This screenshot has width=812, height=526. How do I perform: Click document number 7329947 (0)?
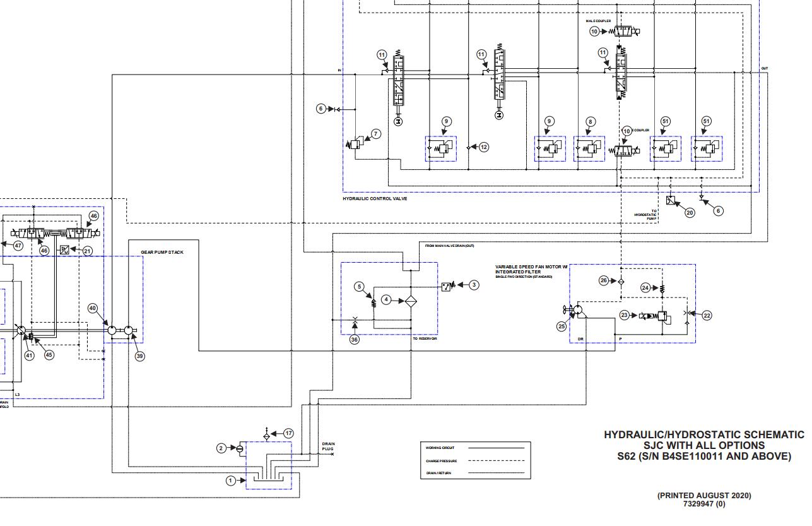click(x=704, y=504)
